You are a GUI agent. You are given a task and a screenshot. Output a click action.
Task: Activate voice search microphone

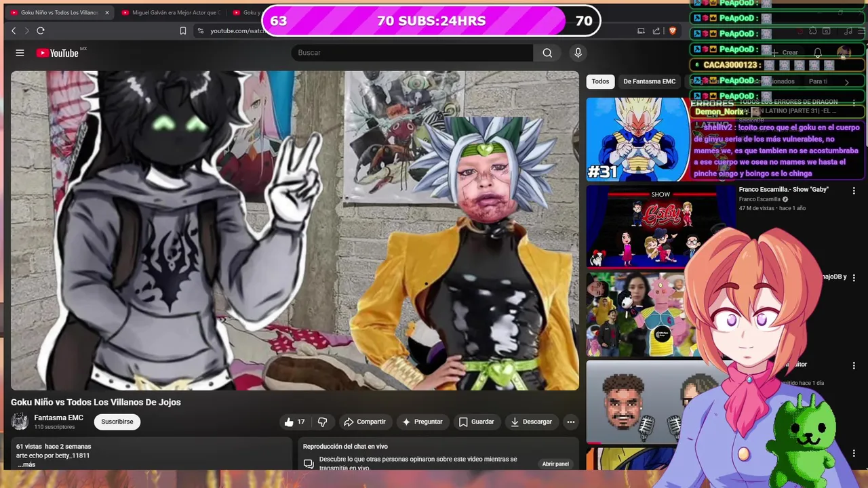578,53
